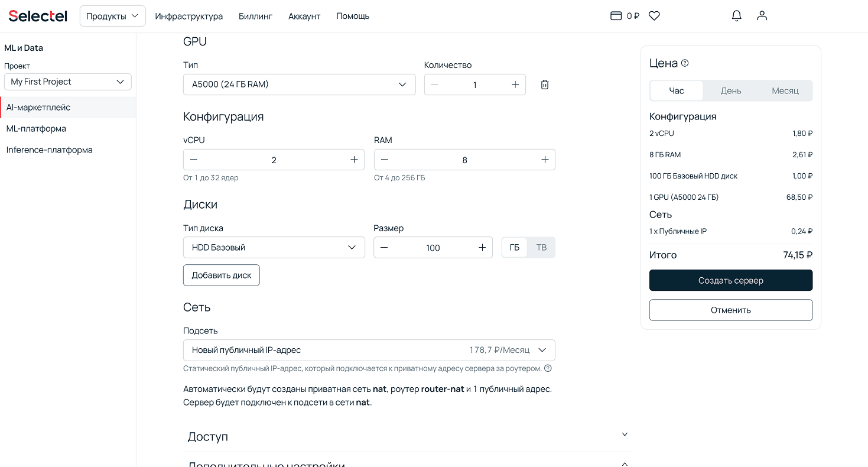Expand the Доступ section
The width and height of the screenshot is (868, 467).
(407, 436)
